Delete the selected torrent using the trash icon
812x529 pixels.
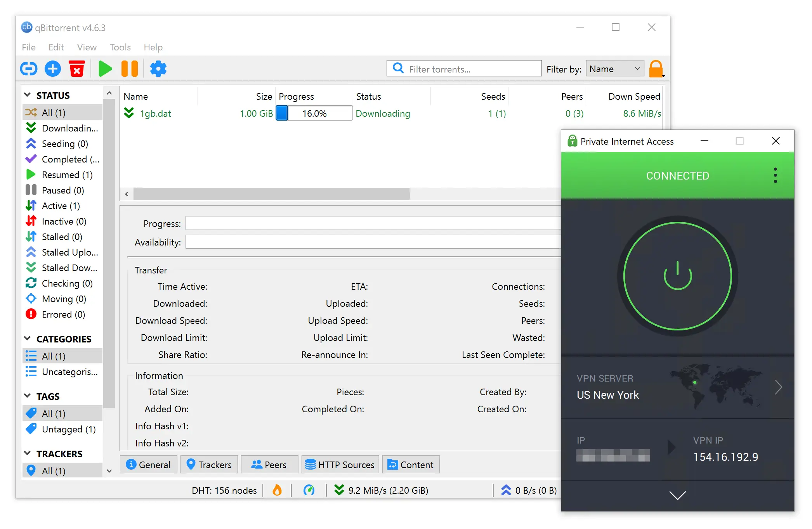[x=77, y=69]
